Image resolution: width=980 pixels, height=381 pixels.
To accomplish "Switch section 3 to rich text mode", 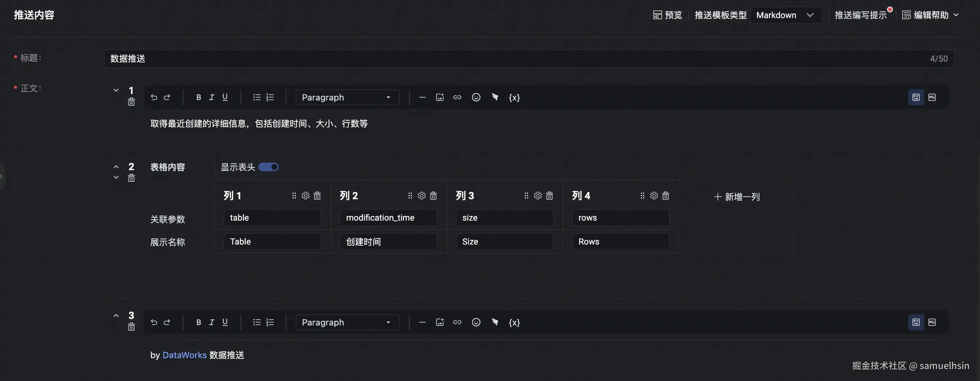I will coord(916,323).
